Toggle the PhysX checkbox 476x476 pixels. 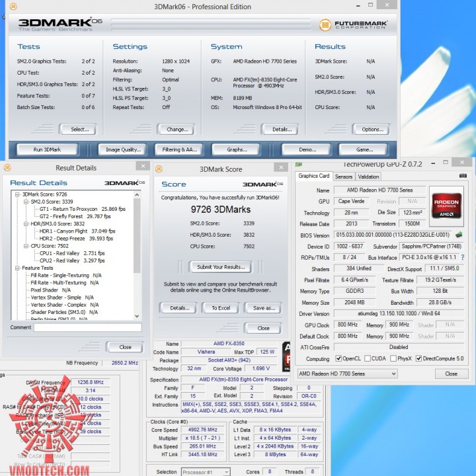click(x=393, y=358)
